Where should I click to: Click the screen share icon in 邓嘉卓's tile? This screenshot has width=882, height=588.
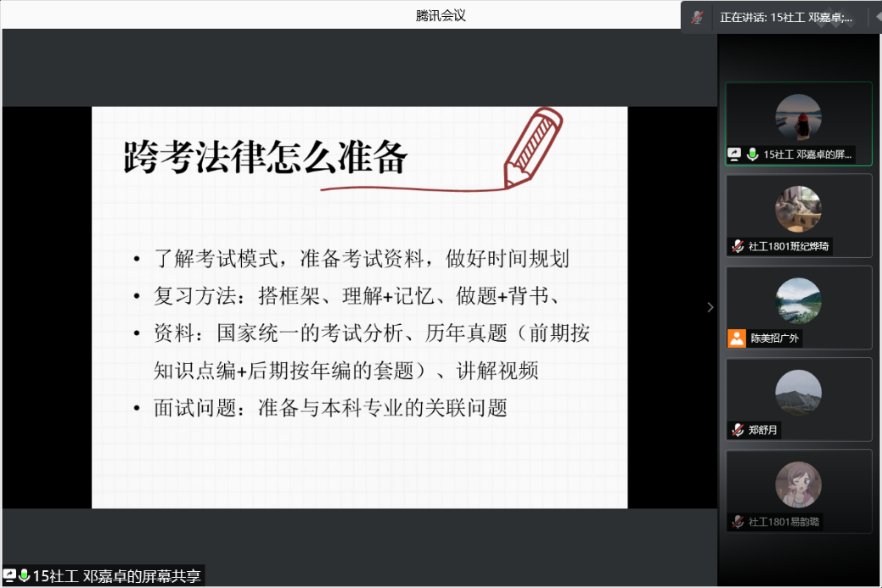tap(735, 154)
